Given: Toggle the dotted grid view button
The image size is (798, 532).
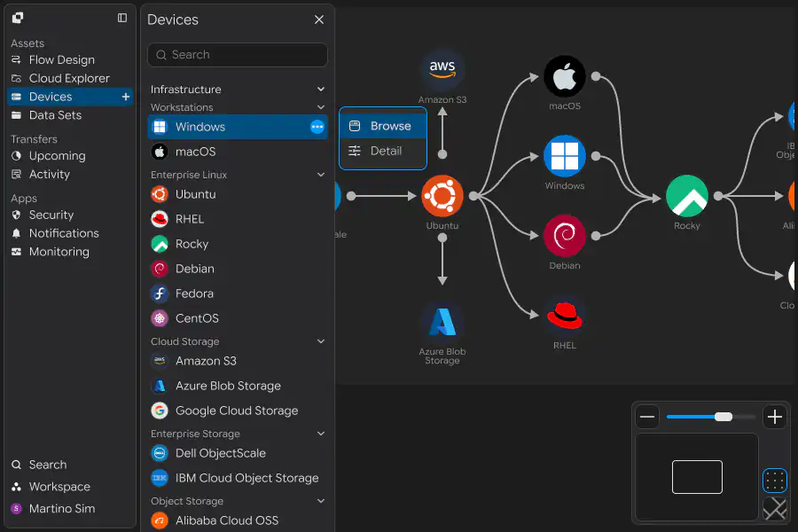Looking at the screenshot, I should [x=775, y=481].
